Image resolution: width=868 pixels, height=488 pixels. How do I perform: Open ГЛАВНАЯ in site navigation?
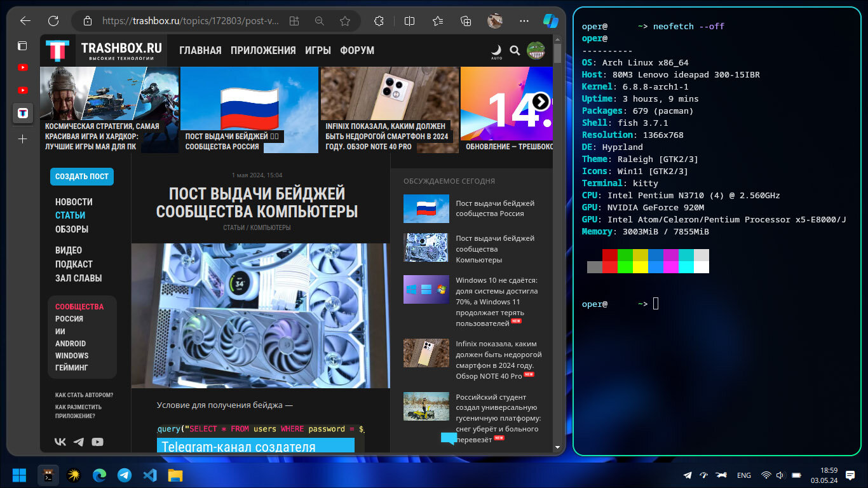coord(200,51)
